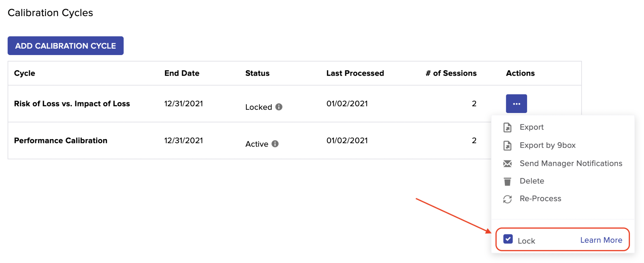Click the Export file icon

(507, 127)
